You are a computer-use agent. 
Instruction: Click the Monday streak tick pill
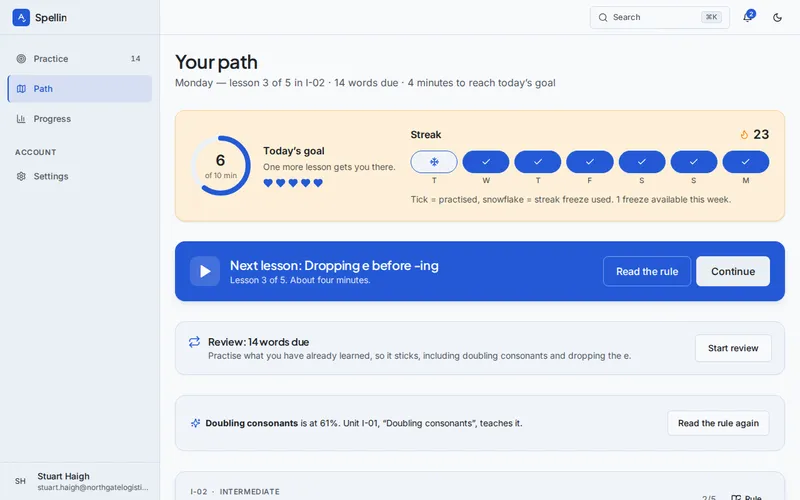(746, 162)
